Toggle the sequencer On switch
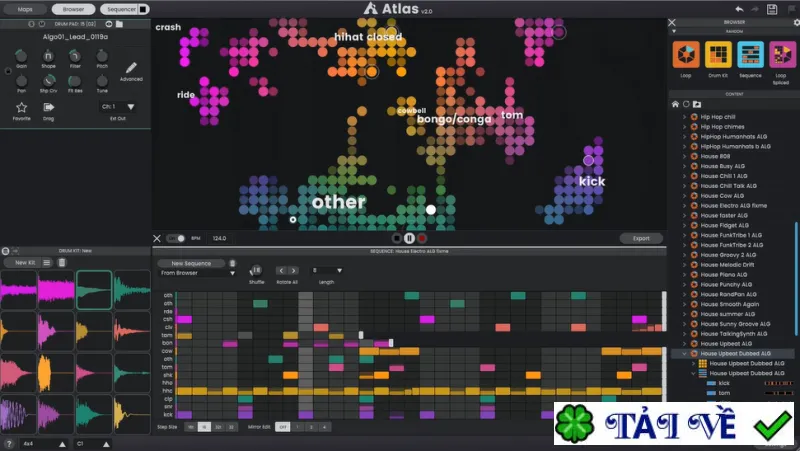800x451 pixels. pos(176,238)
